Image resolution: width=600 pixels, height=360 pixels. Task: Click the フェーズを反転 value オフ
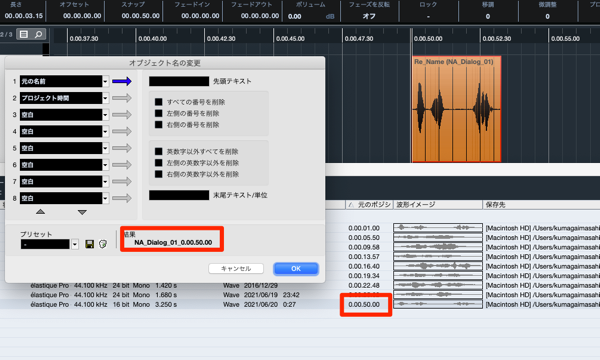coord(369,16)
